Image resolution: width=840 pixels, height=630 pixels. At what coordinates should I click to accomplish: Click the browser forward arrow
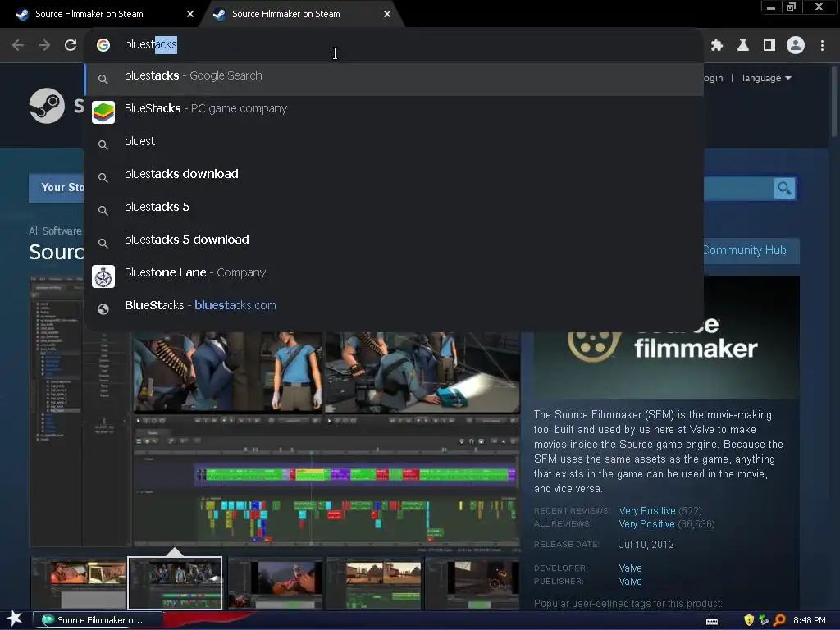tap(44, 45)
